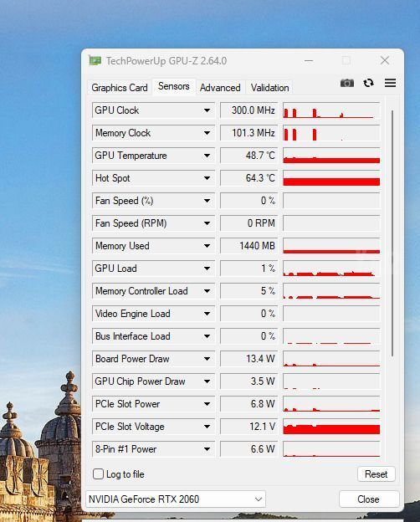Open the PCIe Slot Power dropdown

(x=207, y=404)
